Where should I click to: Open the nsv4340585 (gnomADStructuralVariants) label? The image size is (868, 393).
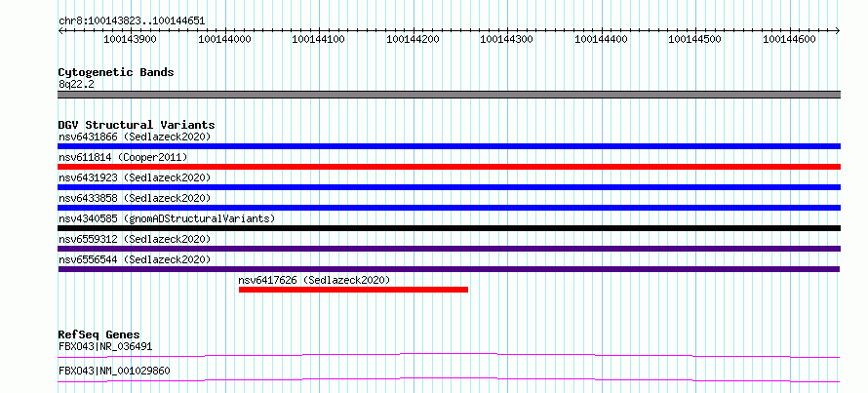coord(167,218)
